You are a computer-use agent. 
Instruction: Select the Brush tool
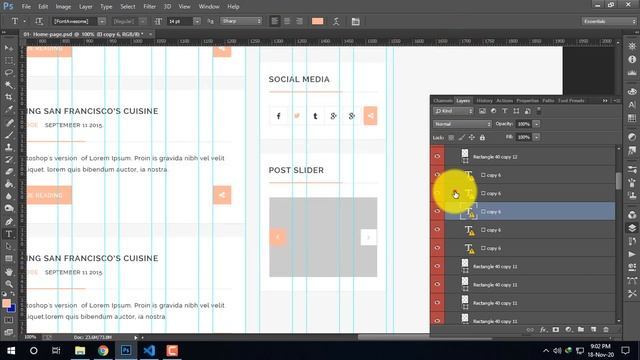(9, 135)
